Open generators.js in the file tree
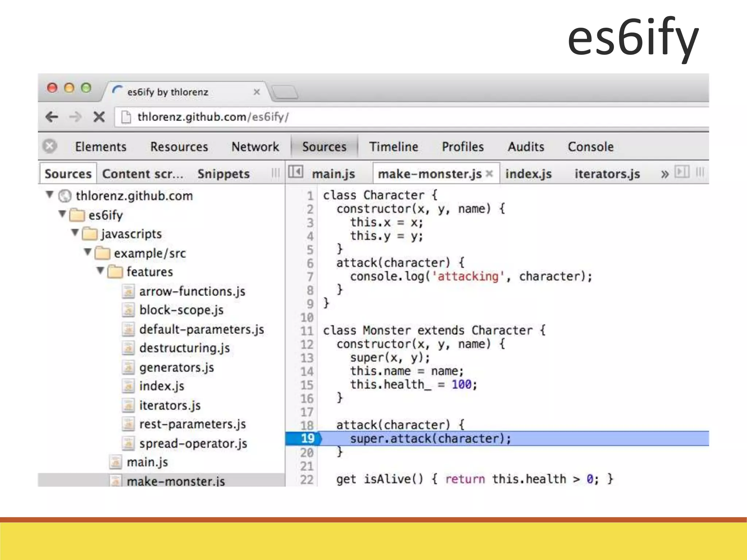747x560 pixels. pyautogui.click(x=177, y=367)
